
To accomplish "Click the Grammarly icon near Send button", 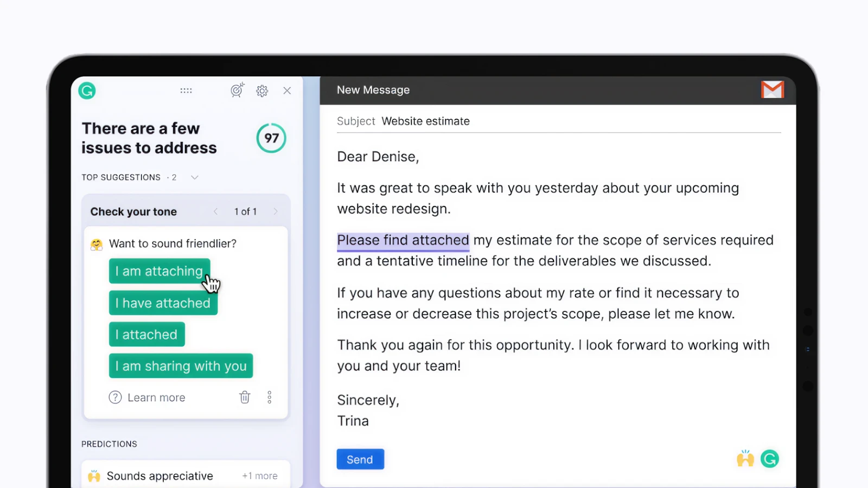I will (770, 458).
